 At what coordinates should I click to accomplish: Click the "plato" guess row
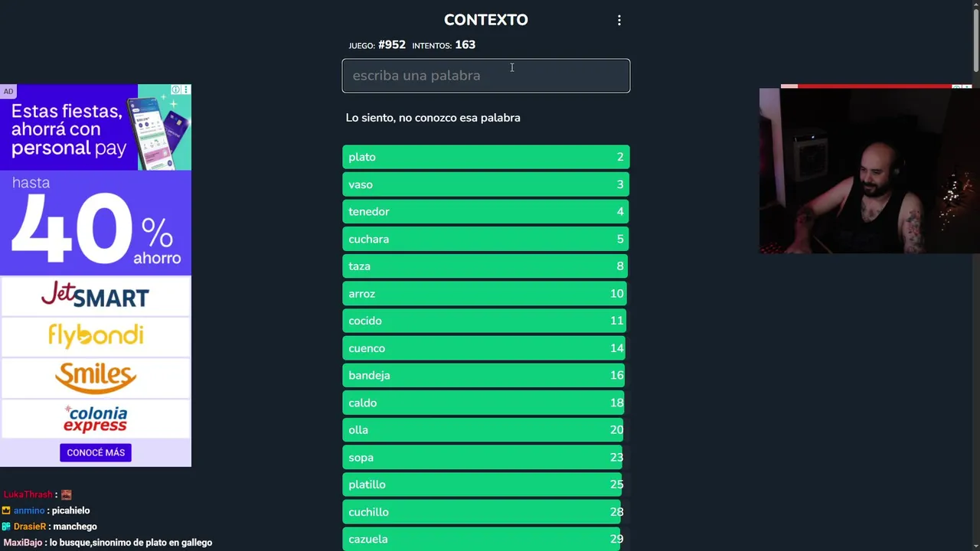(485, 157)
